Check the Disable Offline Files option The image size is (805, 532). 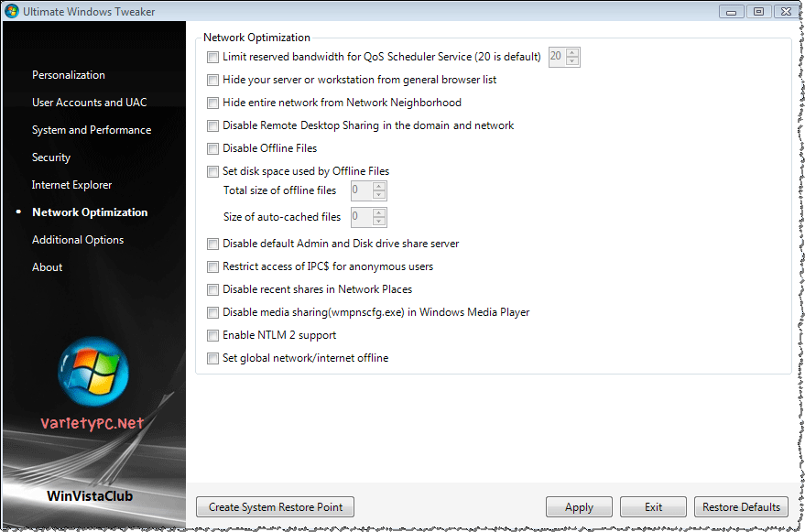pos(212,148)
